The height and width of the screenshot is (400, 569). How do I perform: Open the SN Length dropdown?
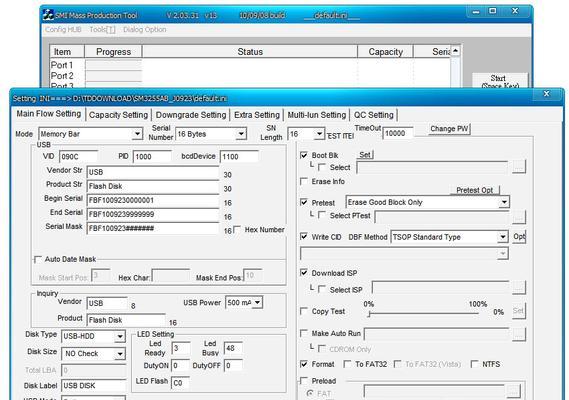click(319, 134)
